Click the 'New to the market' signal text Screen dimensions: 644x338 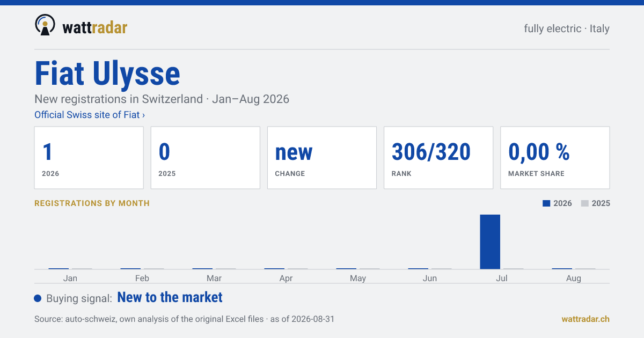[x=170, y=297]
